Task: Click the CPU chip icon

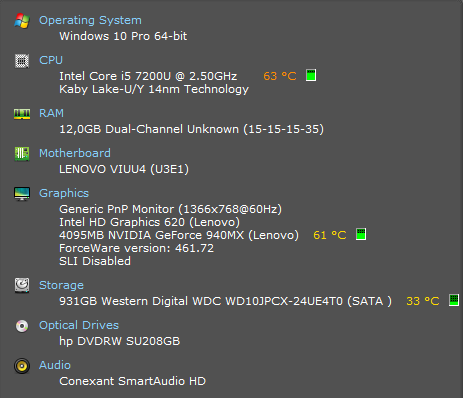Action: click(x=22, y=61)
